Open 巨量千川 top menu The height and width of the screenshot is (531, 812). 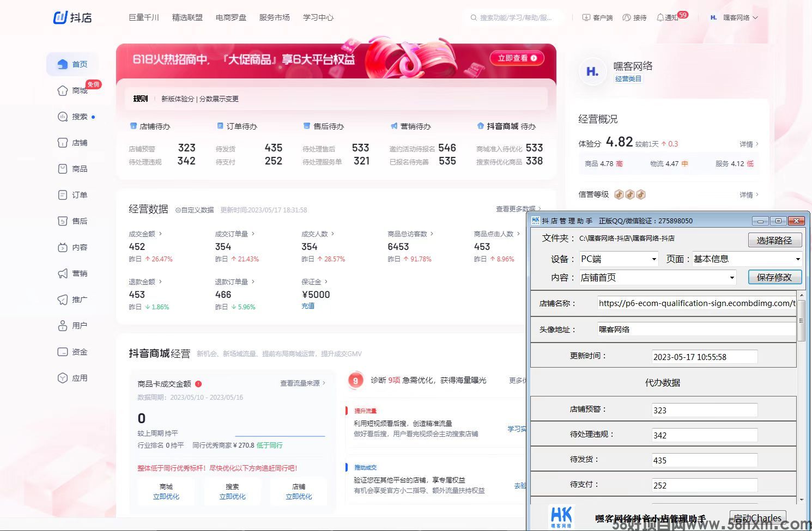click(144, 17)
